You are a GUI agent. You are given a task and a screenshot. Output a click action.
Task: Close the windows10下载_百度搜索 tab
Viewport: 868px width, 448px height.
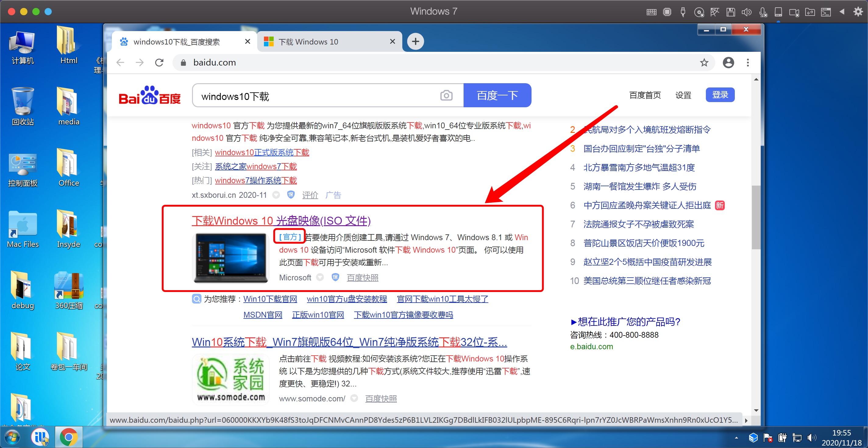[248, 41]
